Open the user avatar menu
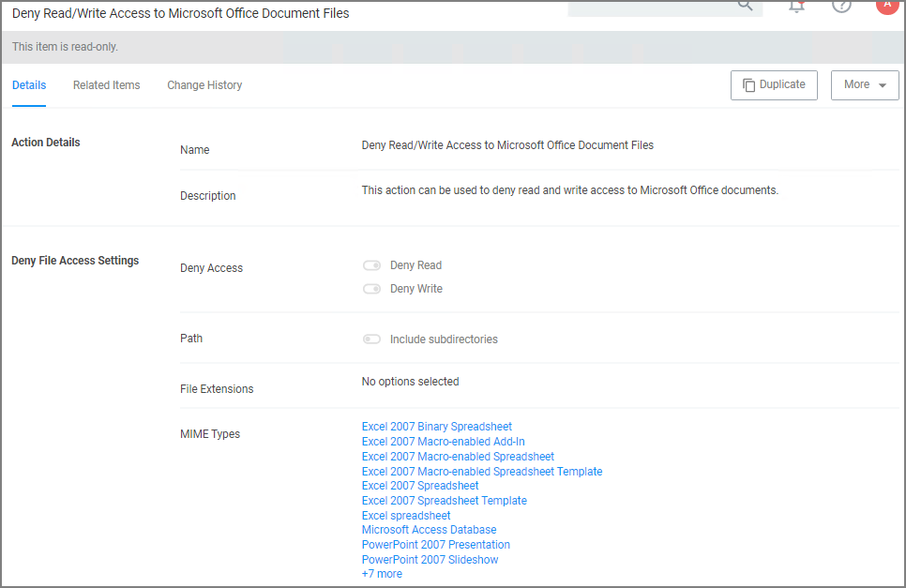906x588 pixels. click(885, 5)
